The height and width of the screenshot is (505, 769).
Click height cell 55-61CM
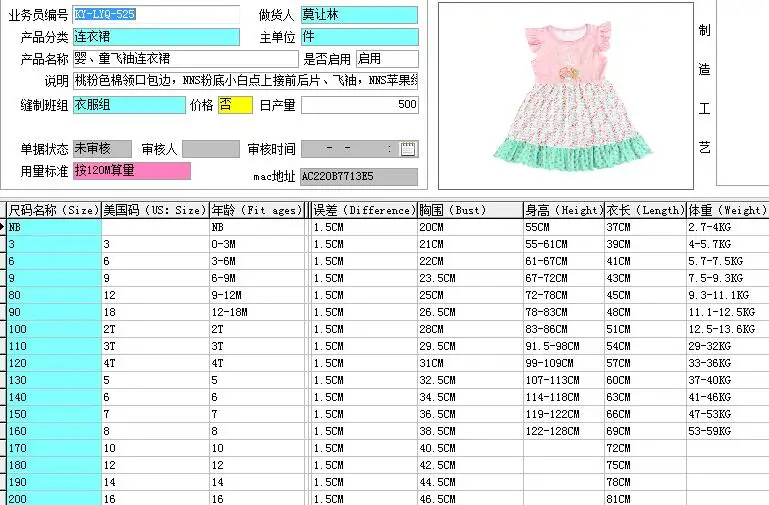tap(564, 244)
